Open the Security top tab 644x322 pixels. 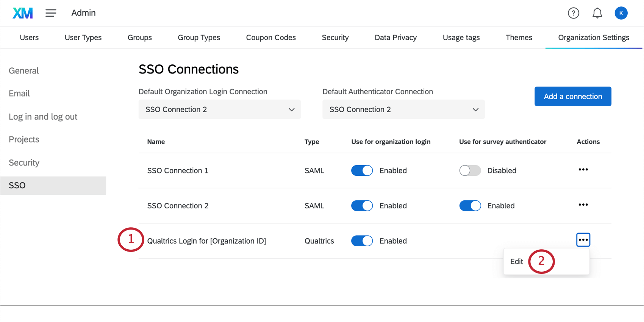[335, 38]
